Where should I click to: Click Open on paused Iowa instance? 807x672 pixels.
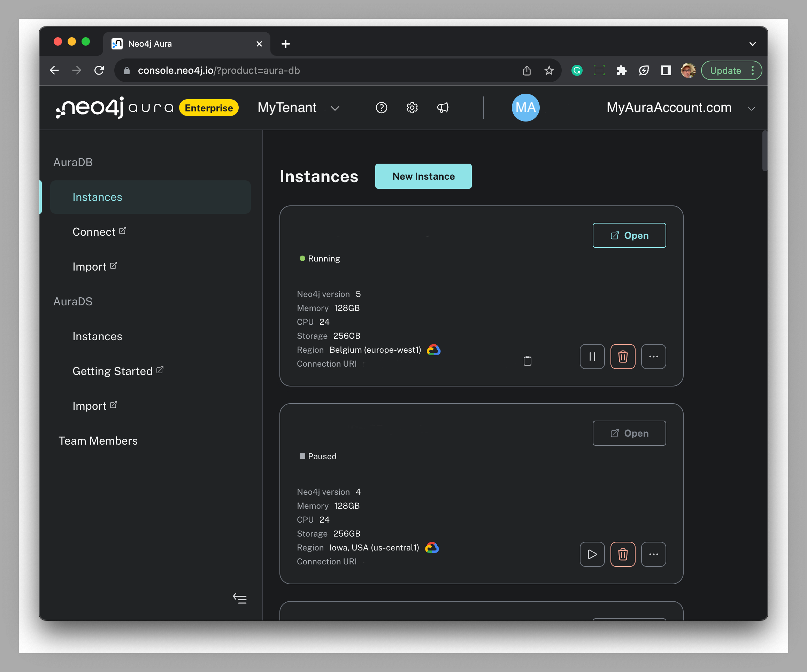[629, 433]
